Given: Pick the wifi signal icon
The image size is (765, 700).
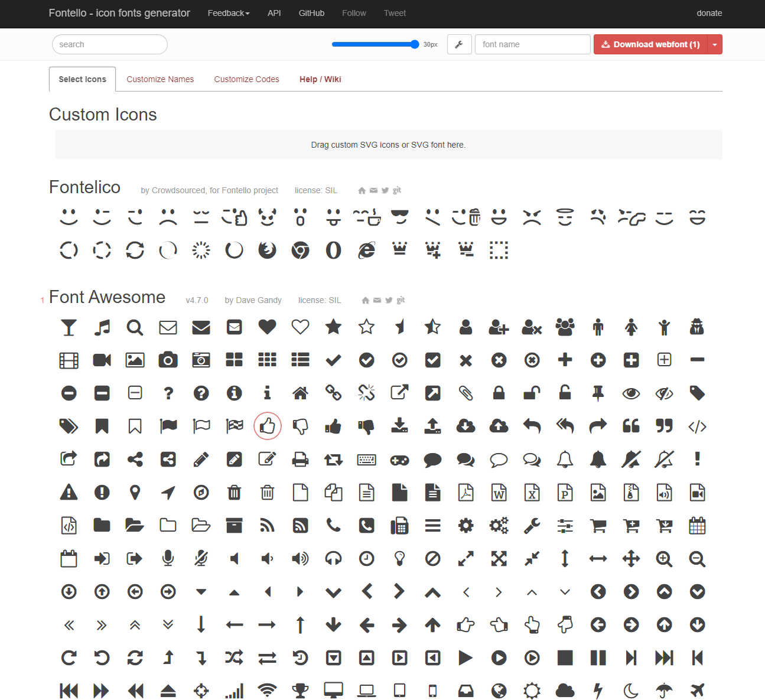Looking at the screenshot, I should point(268,691).
